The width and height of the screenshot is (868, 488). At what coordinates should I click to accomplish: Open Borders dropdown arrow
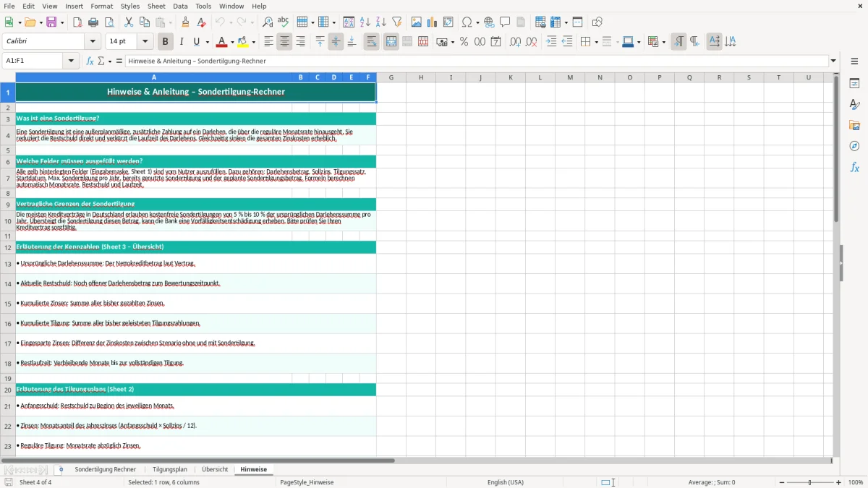[595, 42]
